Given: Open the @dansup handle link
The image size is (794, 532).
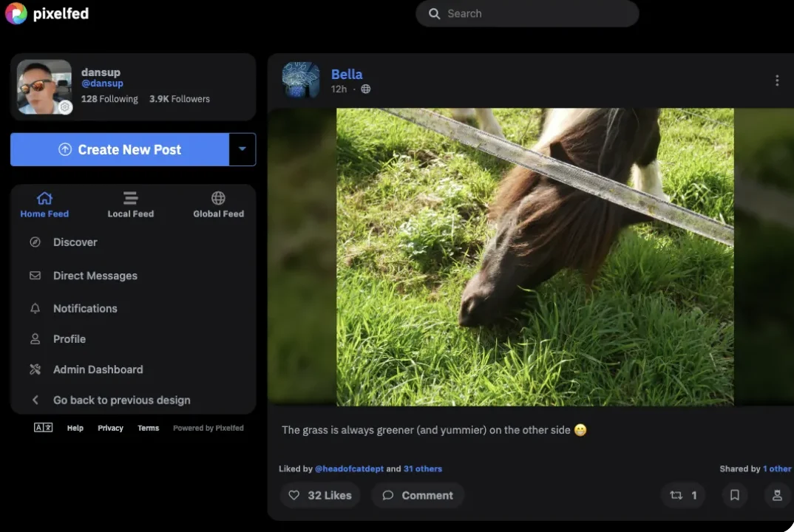Looking at the screenshot, I should (102, 83).
